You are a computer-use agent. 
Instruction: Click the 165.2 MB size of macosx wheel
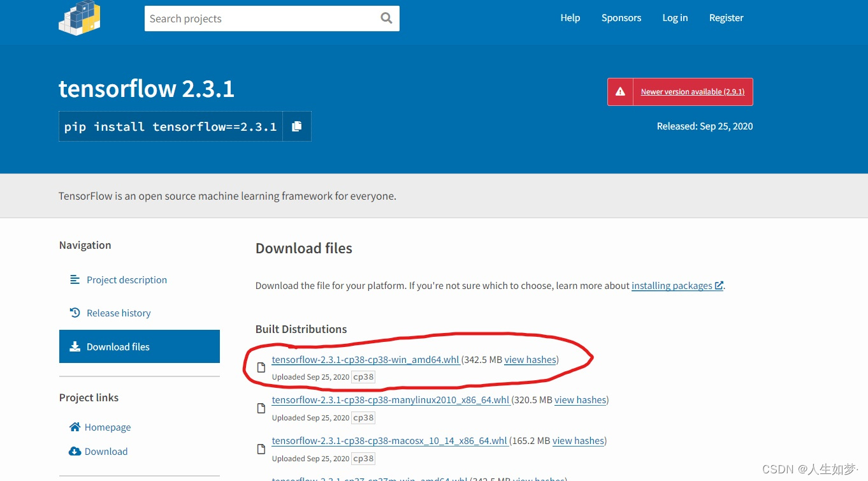point(531,441)
